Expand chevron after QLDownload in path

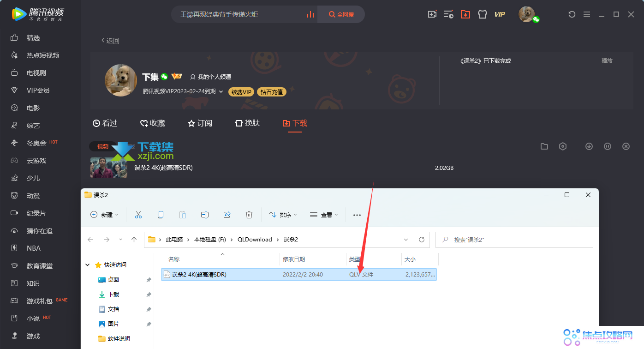[x=278, y=240]
